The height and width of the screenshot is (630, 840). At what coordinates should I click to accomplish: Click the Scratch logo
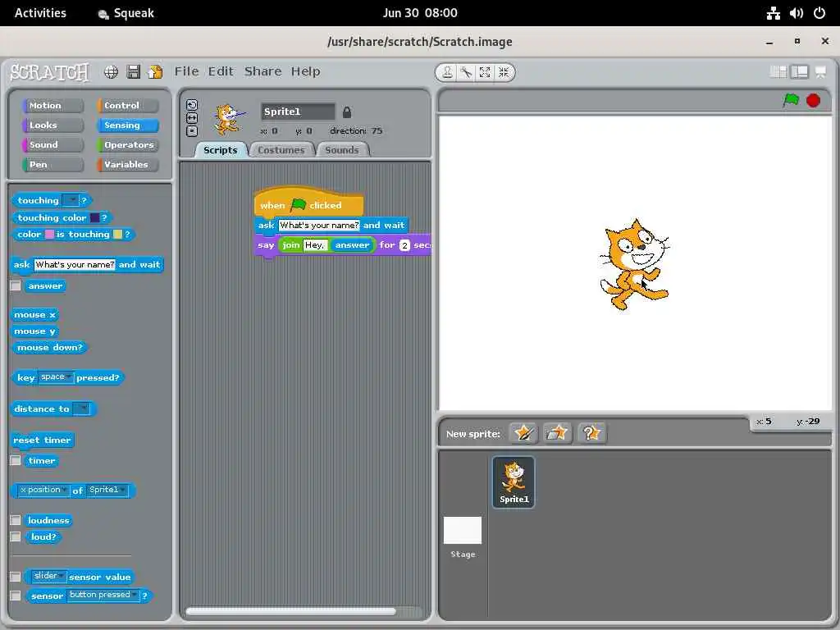coord(49,72)
